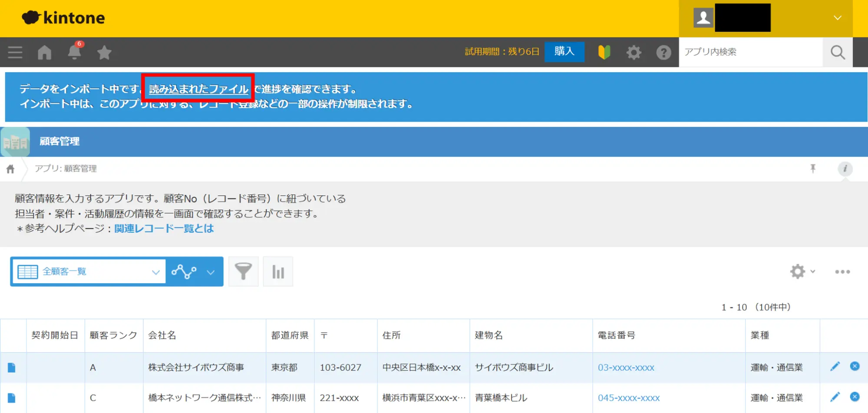This screenshot has width=868, height=413.
Task: Edit the 橋本ネットワーク通信 record with pencil
Action: point(835,397)
